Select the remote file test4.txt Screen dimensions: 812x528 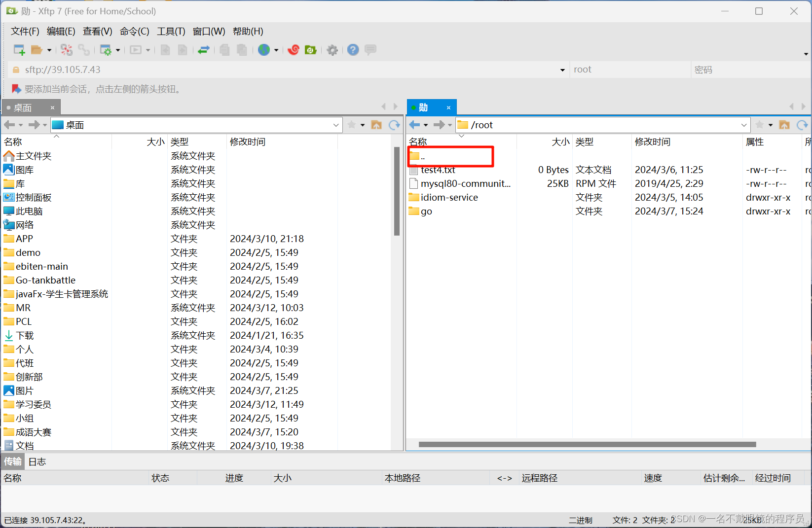coord(438,170)
